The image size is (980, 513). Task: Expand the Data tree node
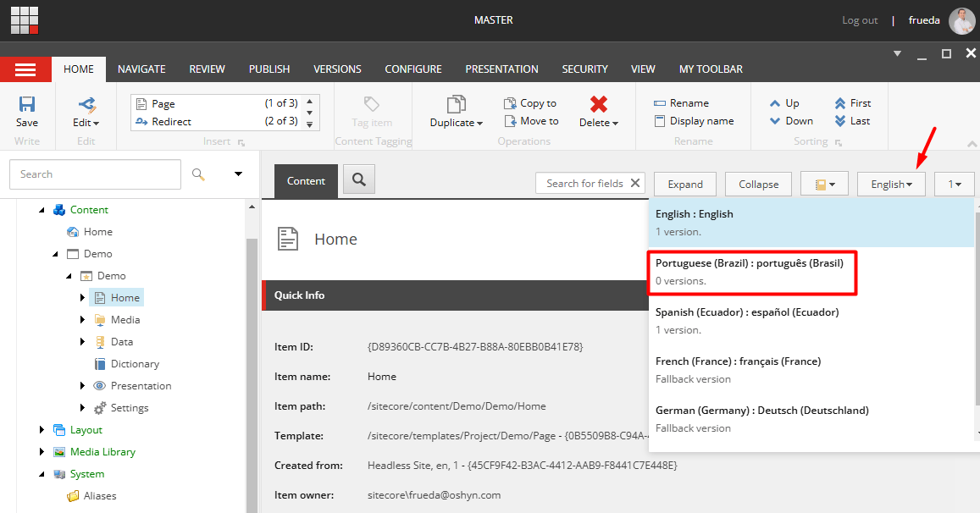coord(82,342)
